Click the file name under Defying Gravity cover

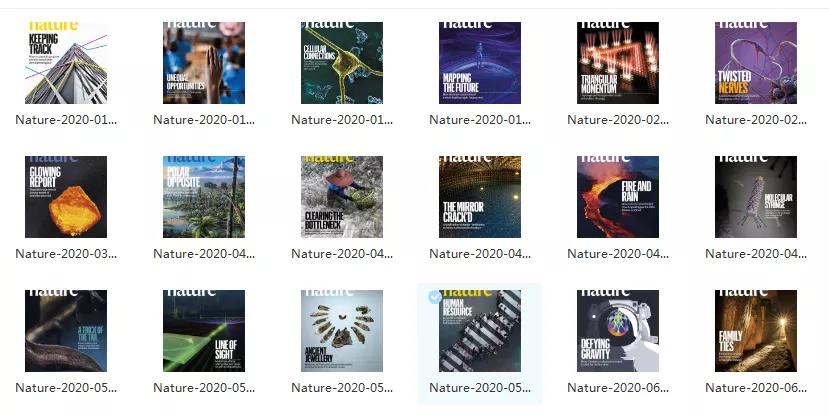click(618, 388)
